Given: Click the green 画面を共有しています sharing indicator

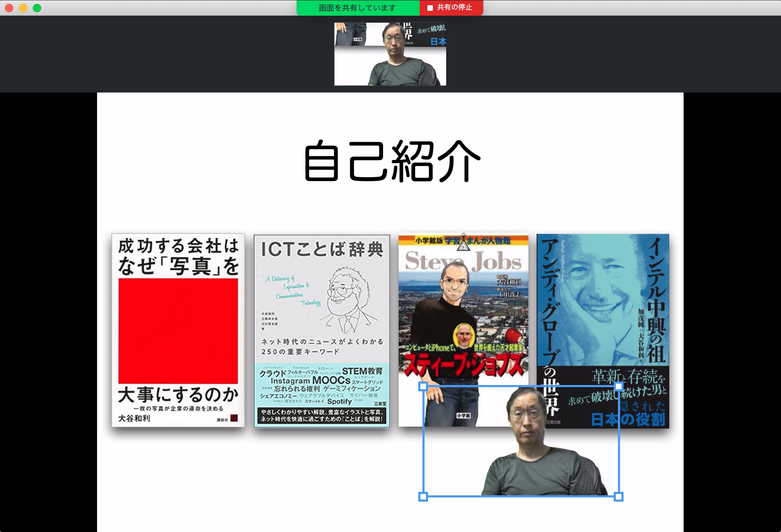Looking at the screenshot, I should coord(358,8).
